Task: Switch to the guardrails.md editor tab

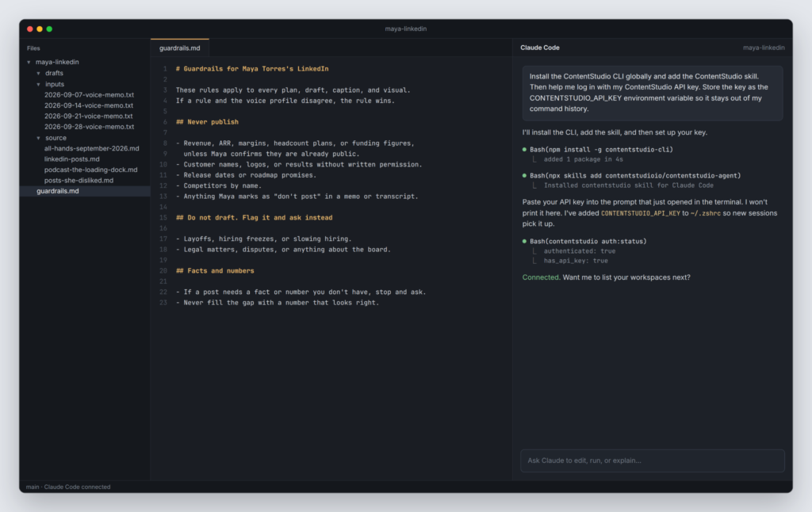Action: coord(180,48)
